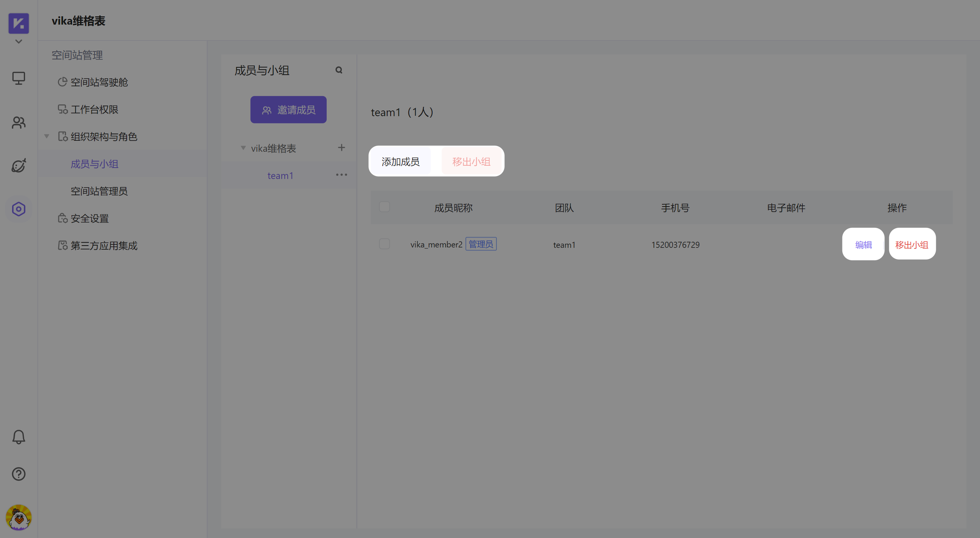Open the more options menu next to team1
The image size is (980, 538).
click(341, 174)
